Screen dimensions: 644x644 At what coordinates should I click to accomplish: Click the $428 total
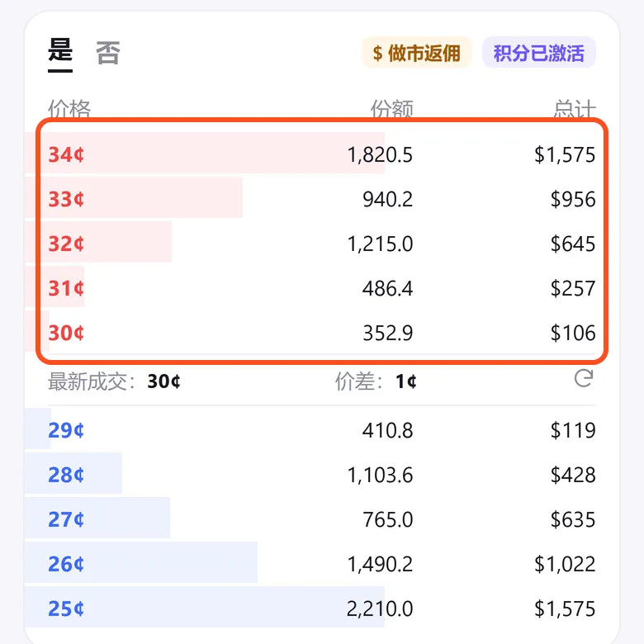(x=573, y=476)
